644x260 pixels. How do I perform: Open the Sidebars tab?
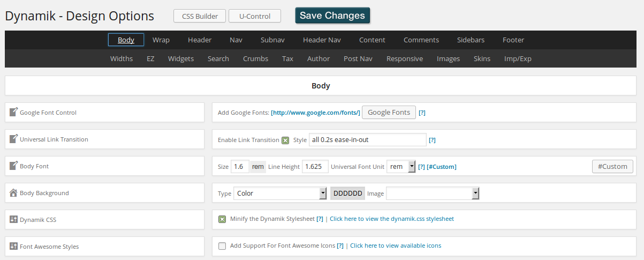471,40
